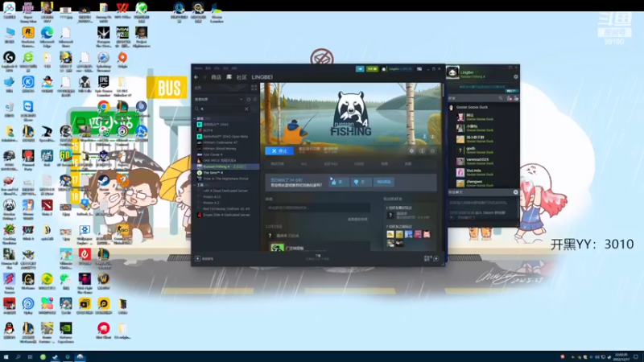644x362 pixels.
Task: Go forward with the Steam forward arrow
Action: pyautogui.click(x=204, y=77)
